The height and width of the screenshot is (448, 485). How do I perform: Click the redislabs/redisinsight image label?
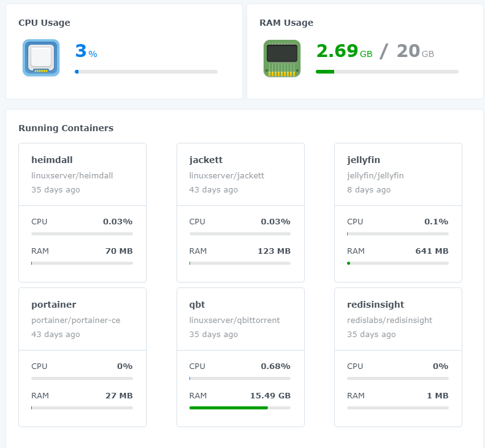coord(389,320)
